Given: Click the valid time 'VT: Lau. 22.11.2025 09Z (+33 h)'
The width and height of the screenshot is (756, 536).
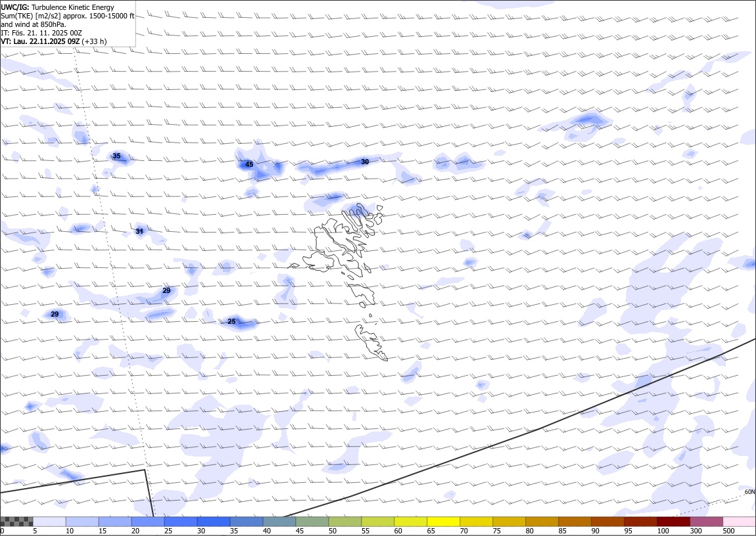Looking at the screenshot, I should 53,41.
